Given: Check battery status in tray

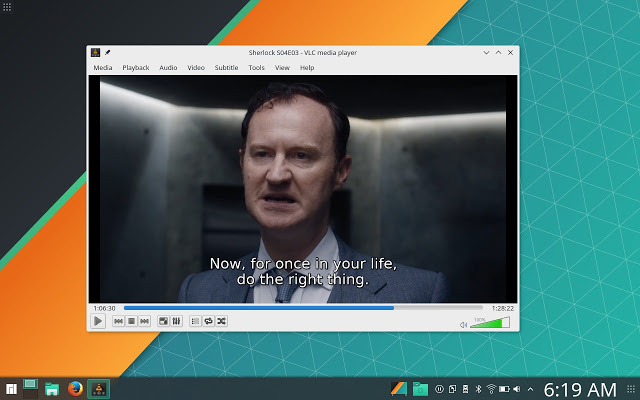Looking at the screenshot, I should point(504,389).
